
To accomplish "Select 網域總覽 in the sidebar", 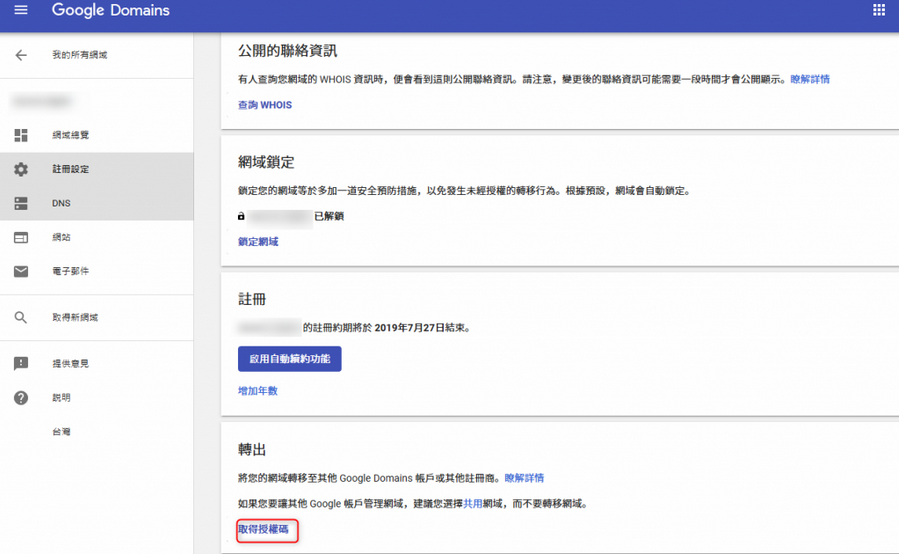I will pos(71,135).
